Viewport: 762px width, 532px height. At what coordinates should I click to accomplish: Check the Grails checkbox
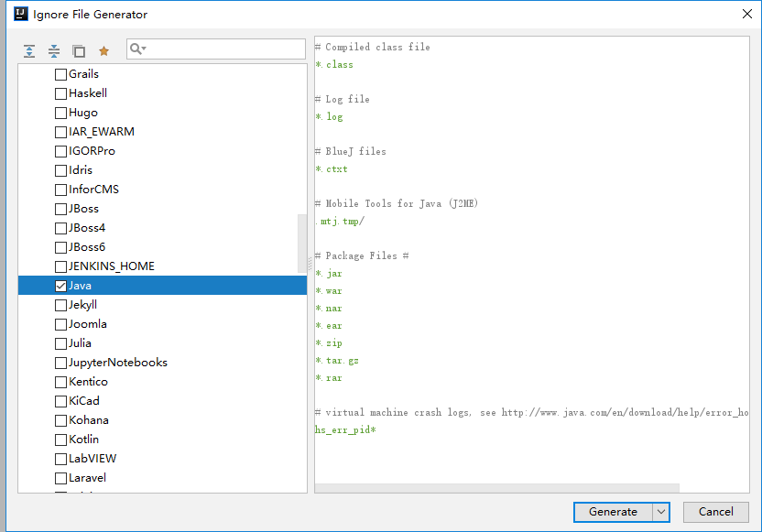click(x=60, y=74)
